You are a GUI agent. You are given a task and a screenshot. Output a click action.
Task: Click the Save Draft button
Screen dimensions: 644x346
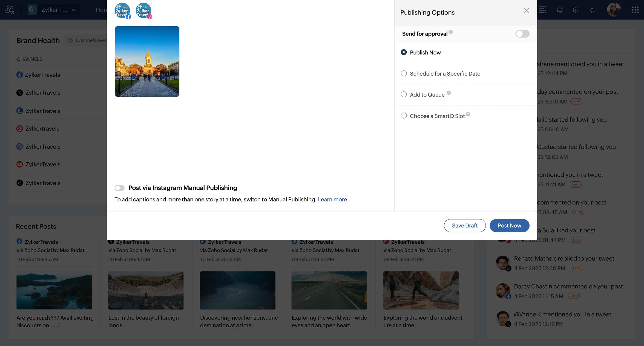(x=465, y=225)
